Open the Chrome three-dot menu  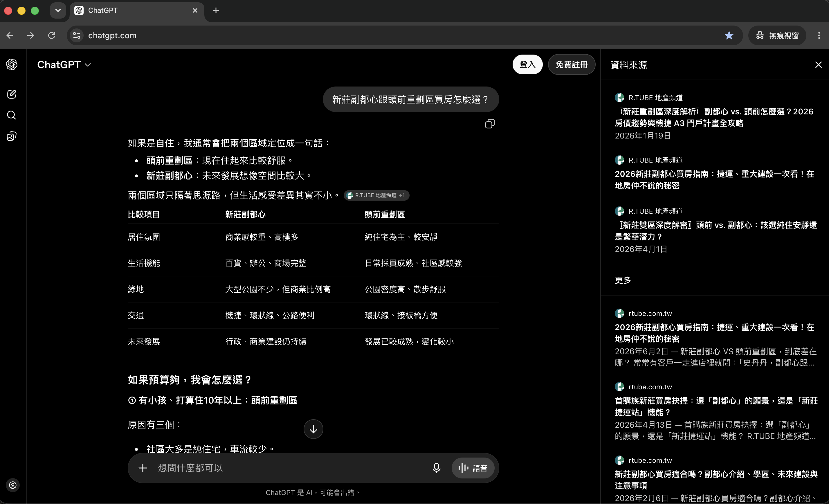(819, 35)
